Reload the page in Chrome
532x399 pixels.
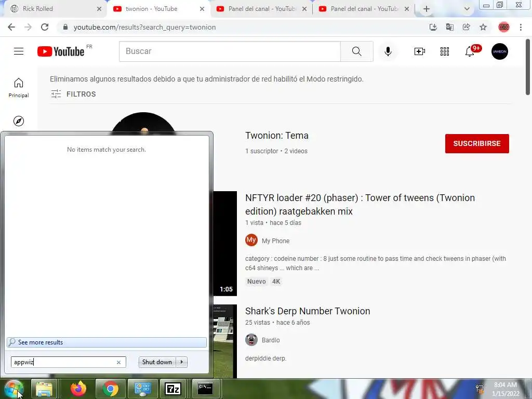pyautogui.click(x=45, y=27)
